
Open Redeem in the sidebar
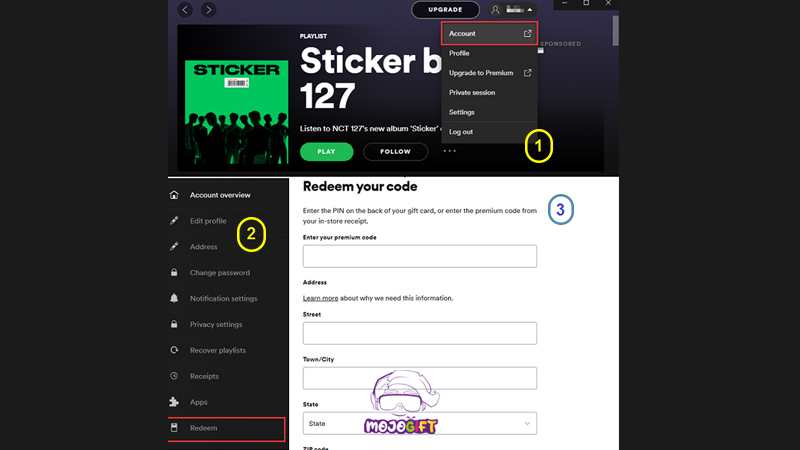pos(204,428)
